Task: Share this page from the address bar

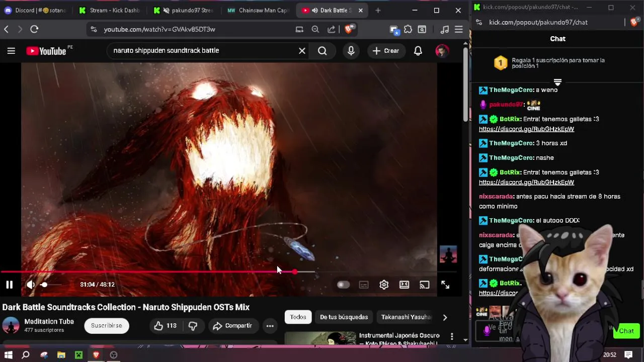Action: (332, 30)
